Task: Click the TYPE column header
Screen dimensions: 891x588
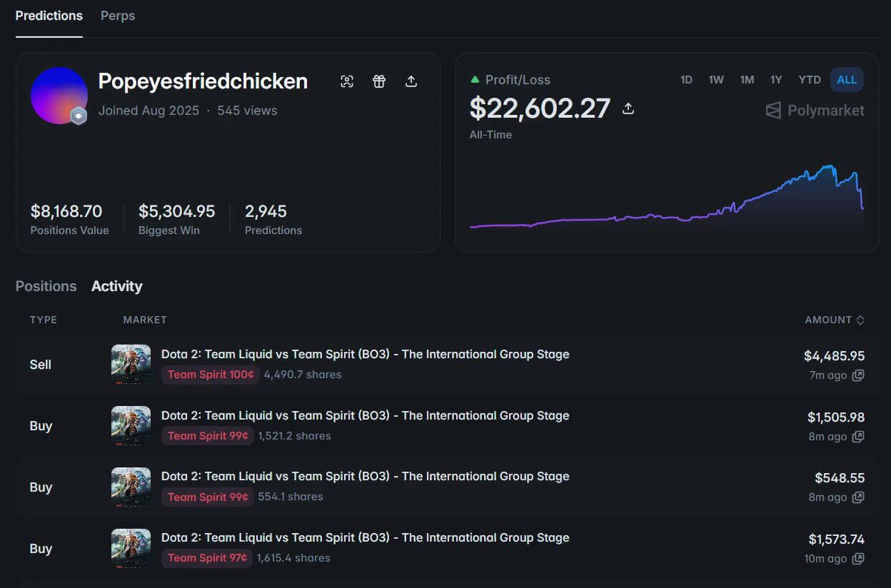Action: [44, 320]
